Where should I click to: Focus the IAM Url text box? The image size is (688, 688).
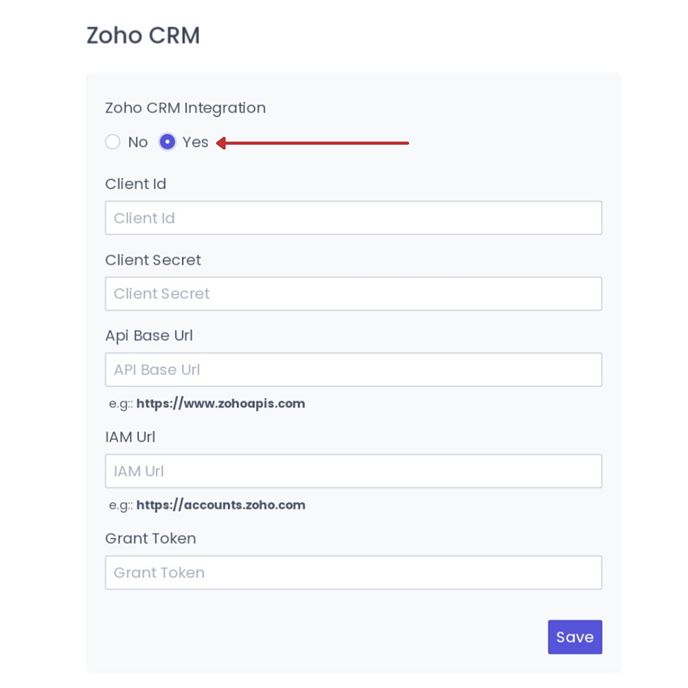tap(353, 471)
